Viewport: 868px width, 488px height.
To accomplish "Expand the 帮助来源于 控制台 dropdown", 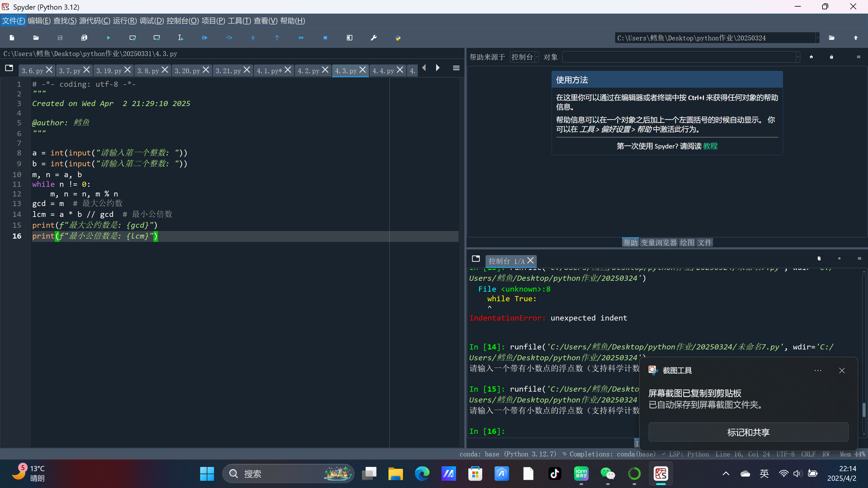I will (524, 57).
